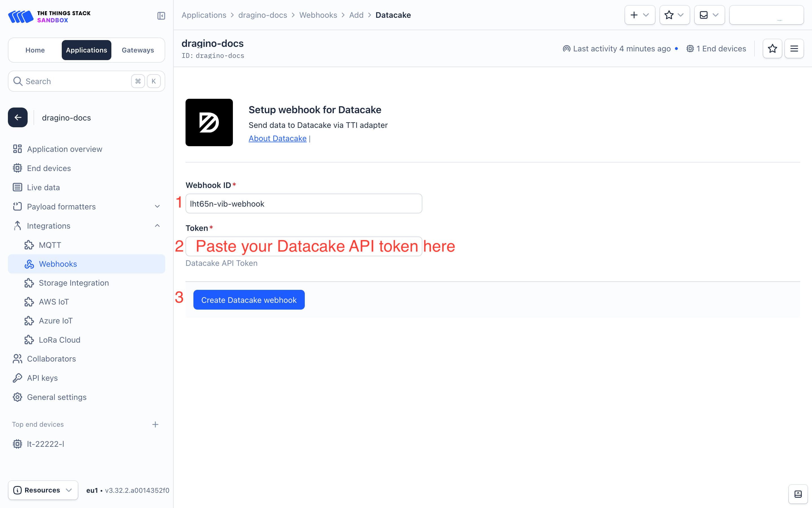Switch to Applications tab

[86, 50]
